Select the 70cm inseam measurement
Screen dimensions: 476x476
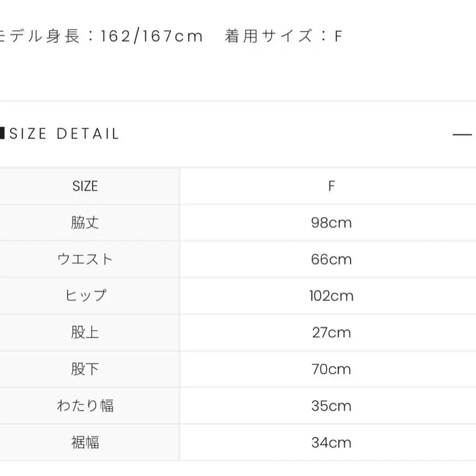(332, 369)
